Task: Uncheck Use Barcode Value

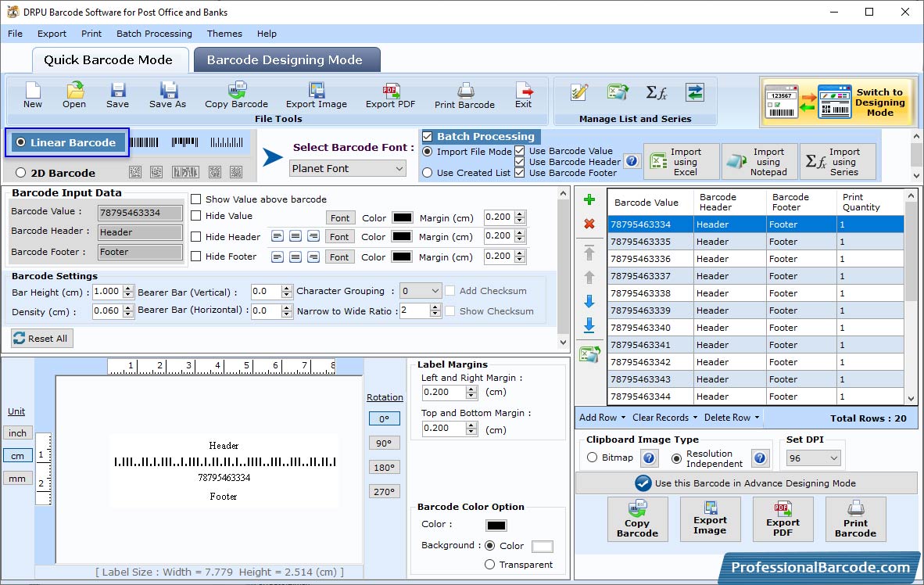Action: click(519, 151)
